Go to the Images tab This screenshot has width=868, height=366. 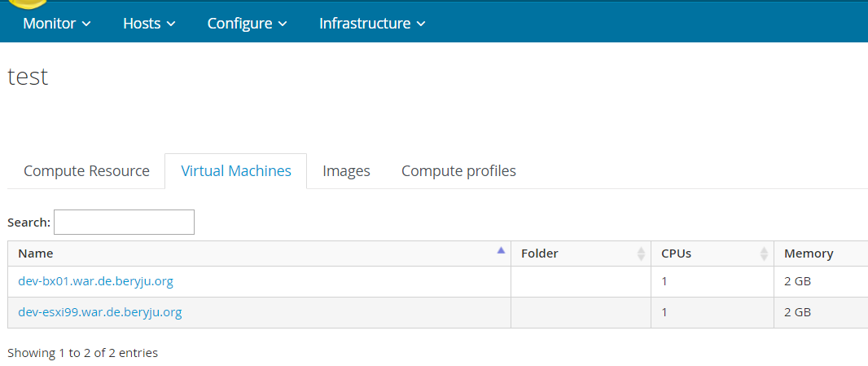tap(346, 171)
